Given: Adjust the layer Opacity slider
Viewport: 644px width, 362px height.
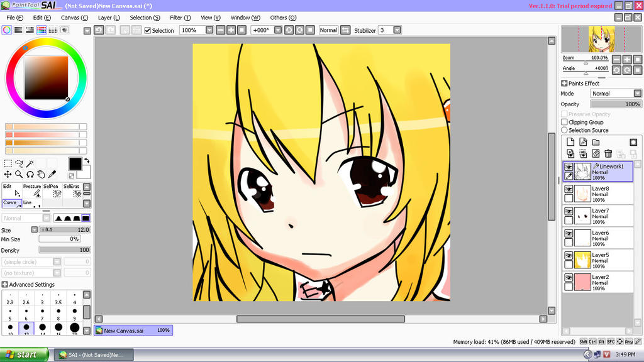Looking at the screenshot, I should point(616,104).
